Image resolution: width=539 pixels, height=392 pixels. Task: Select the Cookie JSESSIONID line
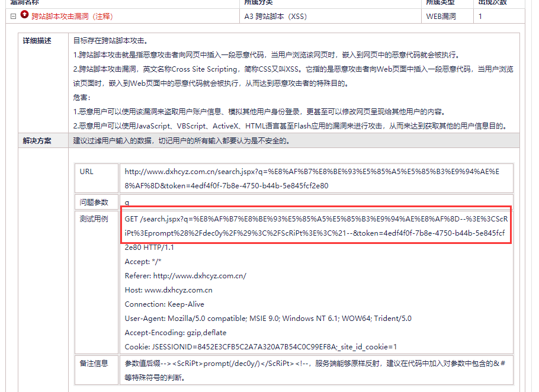[x=261, y=346]
